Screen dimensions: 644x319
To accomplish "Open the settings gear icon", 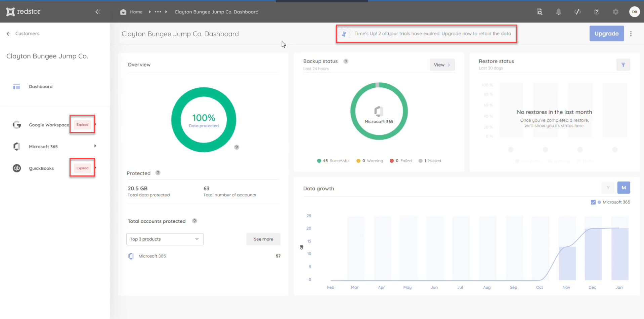I will click(615, 12).
